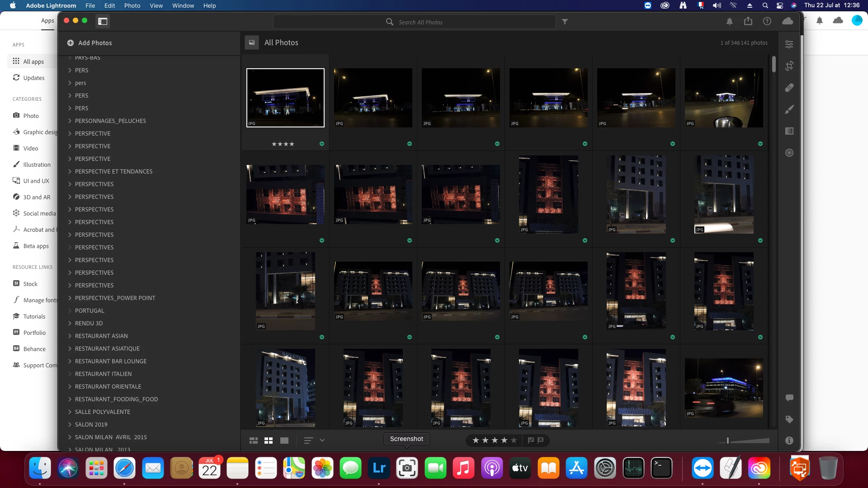This screenshot has height=488, width=868.
Task: Select the Brush masking tool
Action: [789, 109]
